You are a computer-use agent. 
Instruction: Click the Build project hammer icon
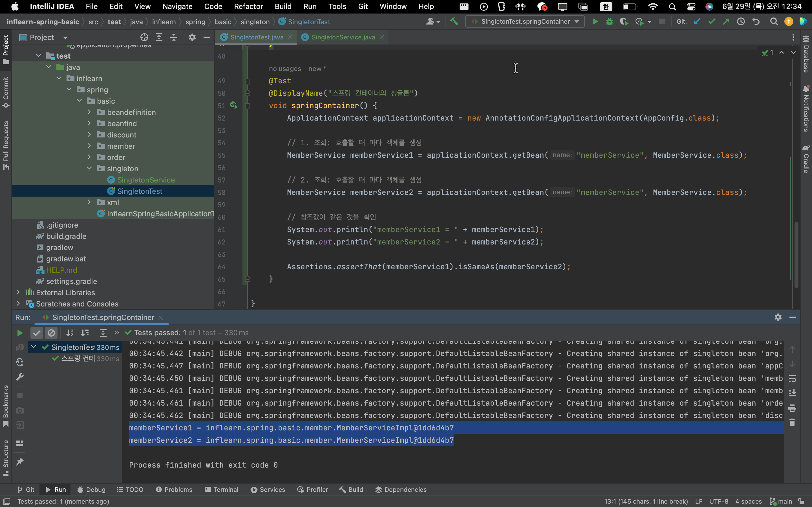click(454, 22)
